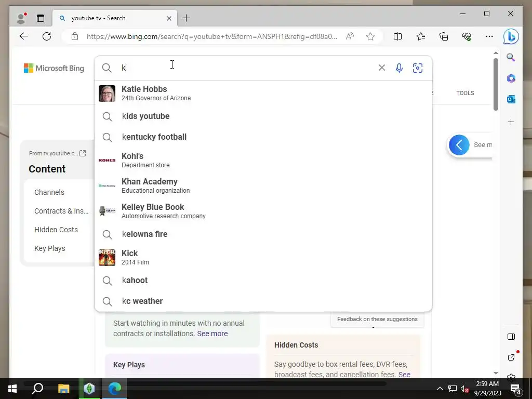Add a sidebar app with plus
This screenshot has height=399, width=532.
(x=511, y=122)
